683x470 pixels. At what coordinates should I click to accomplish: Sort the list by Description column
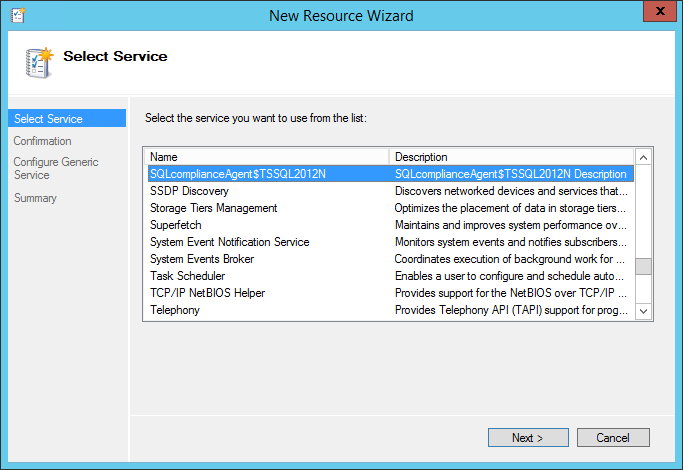tap(511, 157)
